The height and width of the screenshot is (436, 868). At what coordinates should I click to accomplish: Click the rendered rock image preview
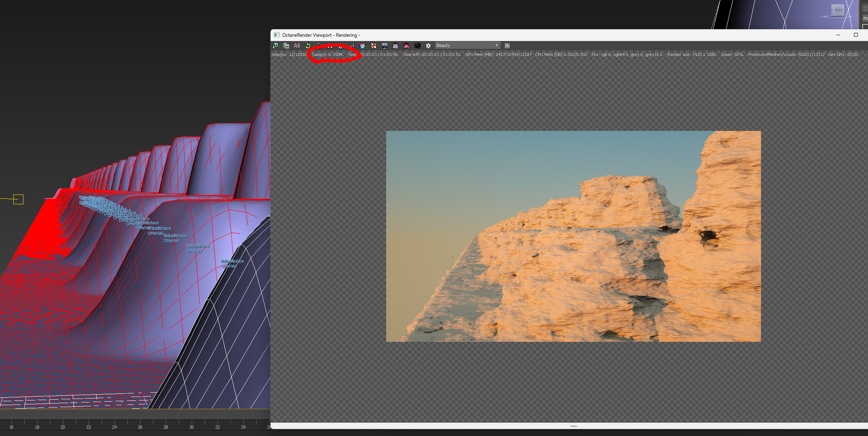(x=573, y=236)
